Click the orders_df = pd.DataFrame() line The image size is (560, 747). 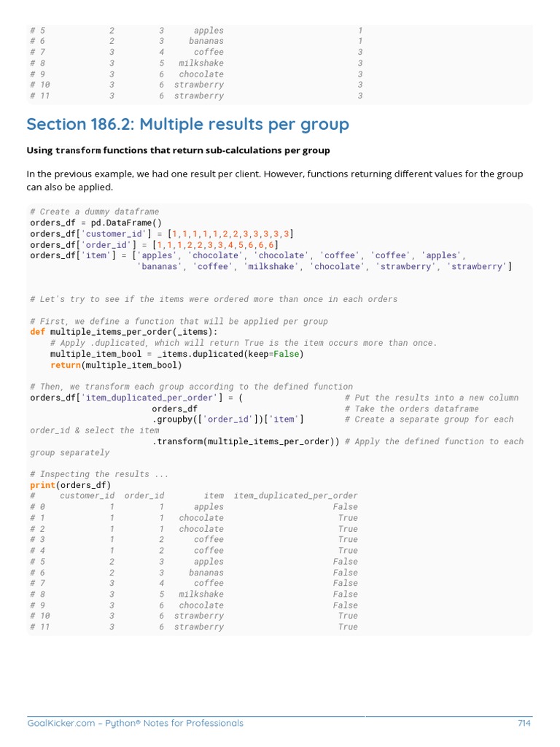click(96, 222)
